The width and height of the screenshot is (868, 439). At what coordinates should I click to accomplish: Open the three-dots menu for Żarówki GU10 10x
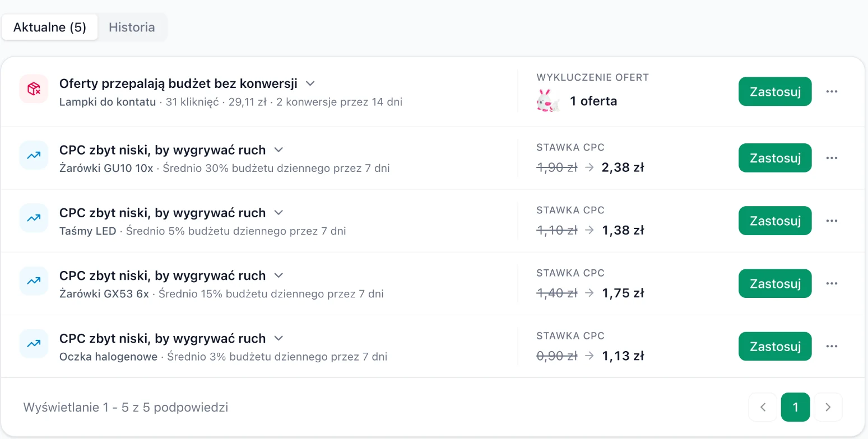pos(832,158)
